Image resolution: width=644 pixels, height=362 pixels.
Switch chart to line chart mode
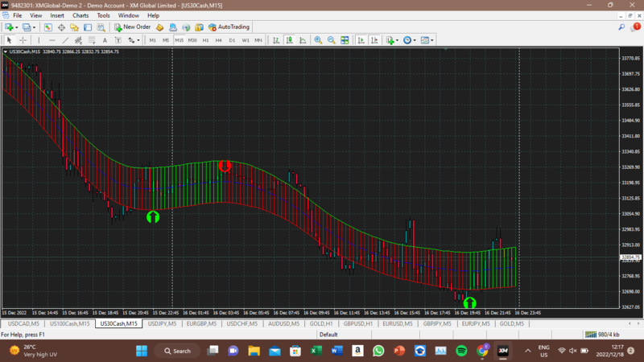point(303,40)
